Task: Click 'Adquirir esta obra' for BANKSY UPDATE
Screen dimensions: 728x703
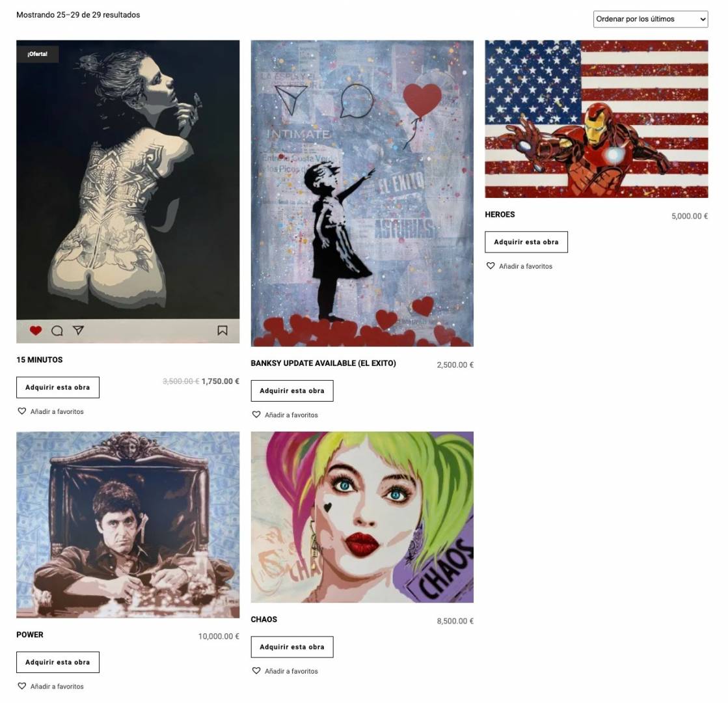Action: click(292, 391)
